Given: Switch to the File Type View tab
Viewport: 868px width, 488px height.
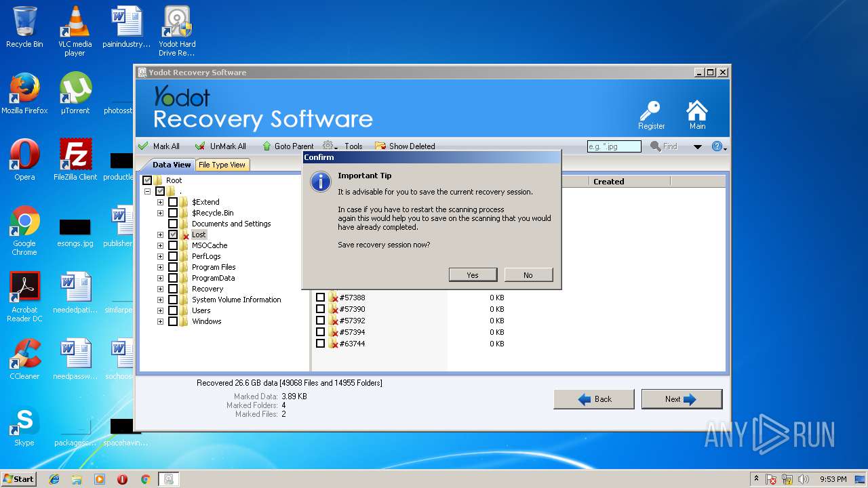Looking at the screenshot, I should (222, 165).
